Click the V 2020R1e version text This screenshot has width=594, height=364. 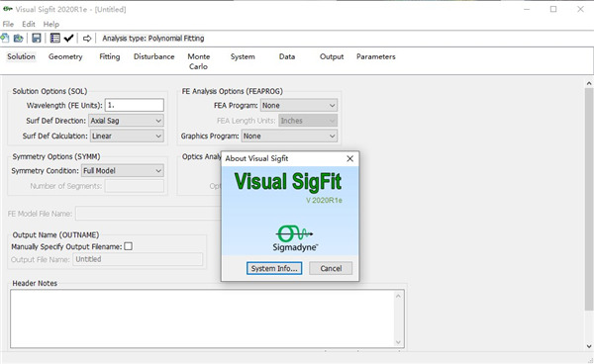(x=324, y=200)
